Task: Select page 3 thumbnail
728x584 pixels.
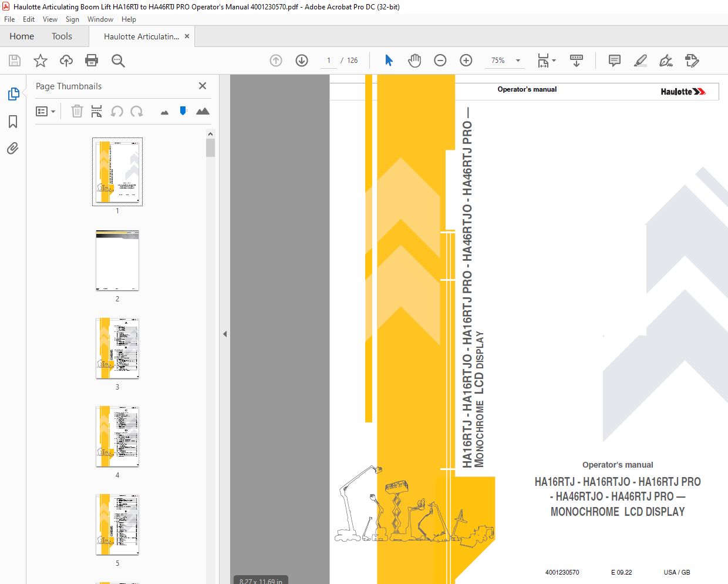Action: [117, 348]
